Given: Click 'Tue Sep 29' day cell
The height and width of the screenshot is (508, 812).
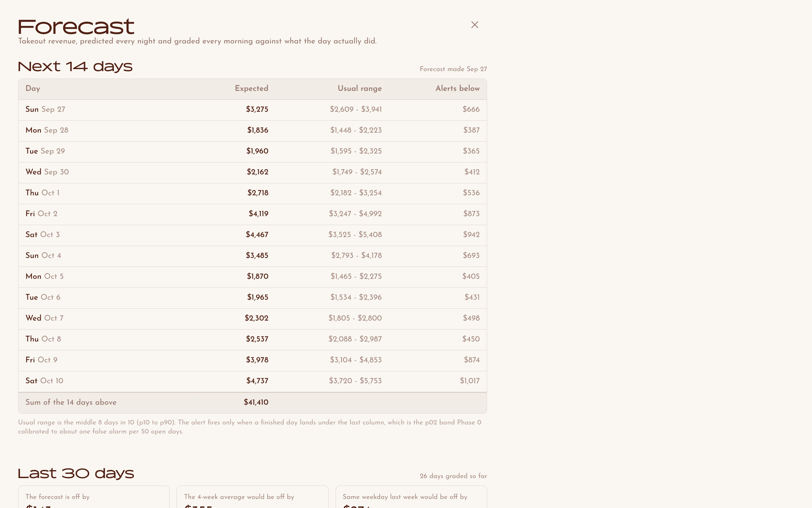Looking at the screenshot, I should point(45,151).
